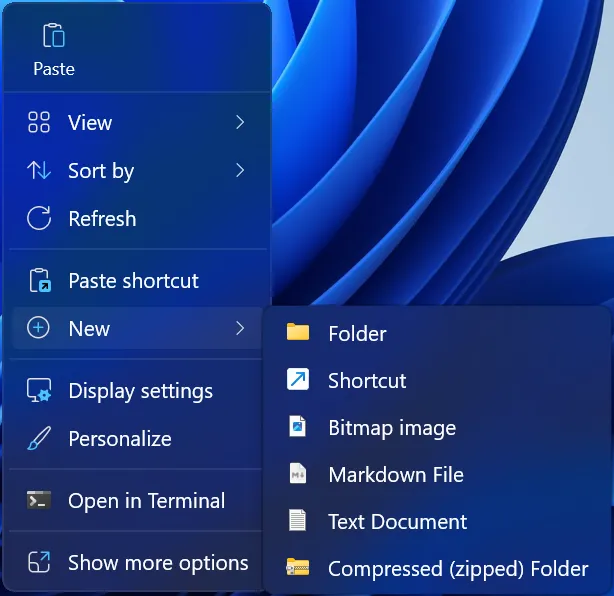Expand the chevron next to View

coord(240,123)
